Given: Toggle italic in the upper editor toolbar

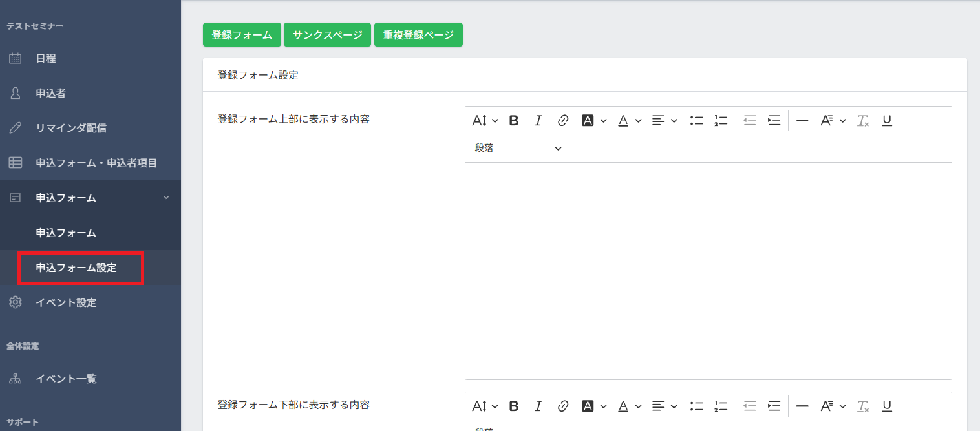Looking at the screenshot, I should 538,120.
